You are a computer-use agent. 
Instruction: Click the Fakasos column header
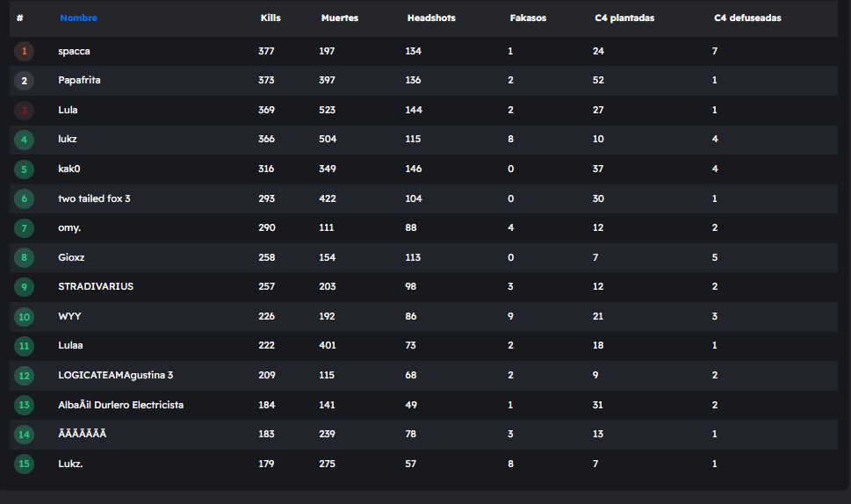(528, 18)
